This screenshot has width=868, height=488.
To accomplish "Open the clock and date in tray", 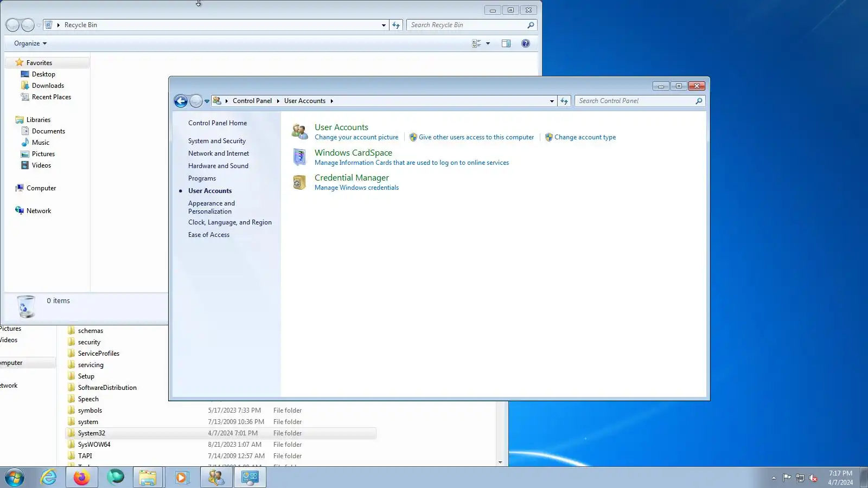I will pos(840,478).
